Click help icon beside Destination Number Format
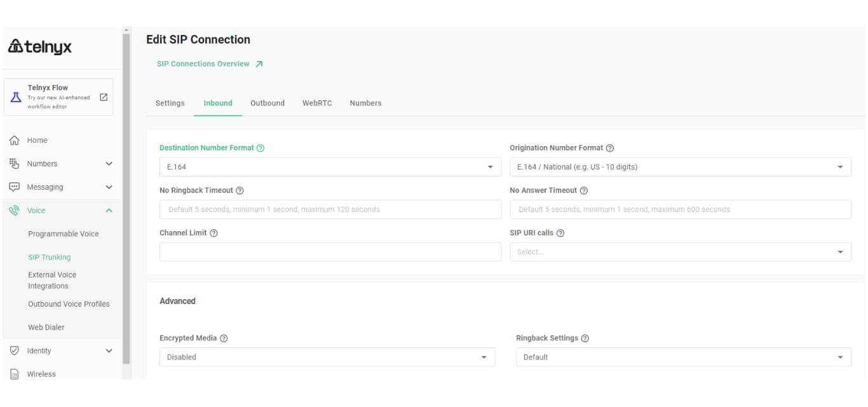Screen dimensions: 868x407 coord(261,148)
